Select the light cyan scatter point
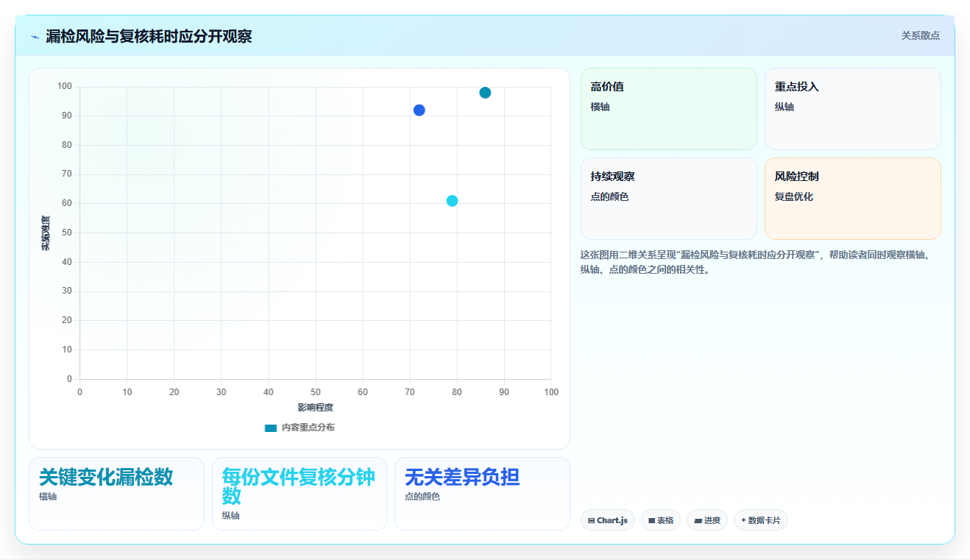This screenshot has width=970, height=560. [x=452, y=201]
